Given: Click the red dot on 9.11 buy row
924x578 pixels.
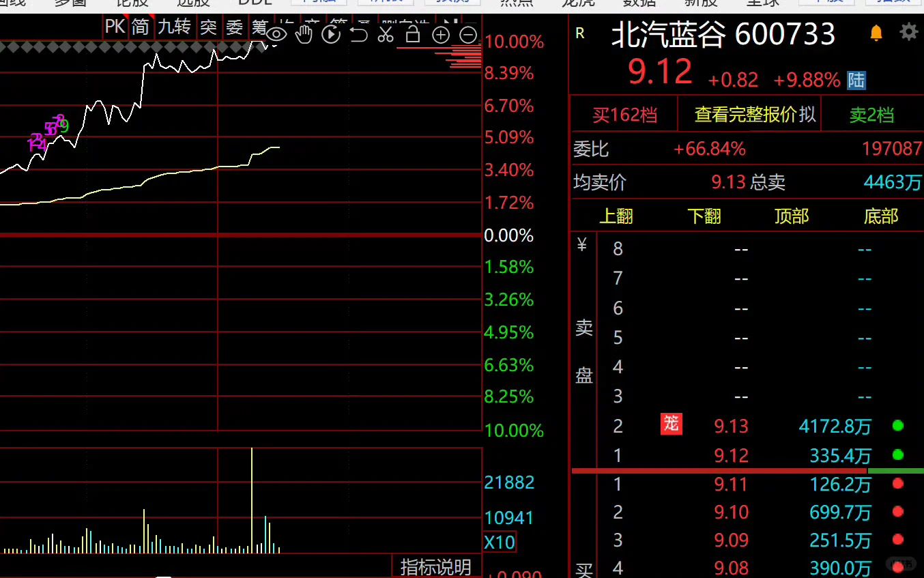Looking at the screenshot, I should point(898,483).
